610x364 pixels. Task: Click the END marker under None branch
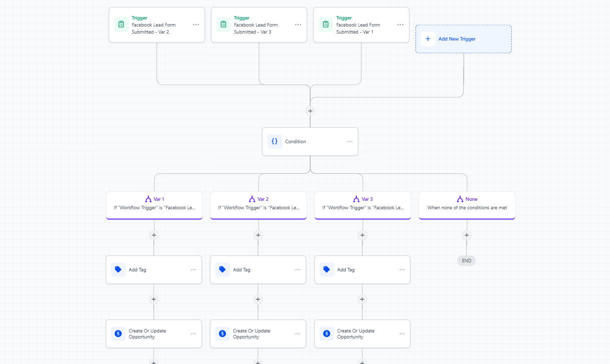tap(467, 261)
